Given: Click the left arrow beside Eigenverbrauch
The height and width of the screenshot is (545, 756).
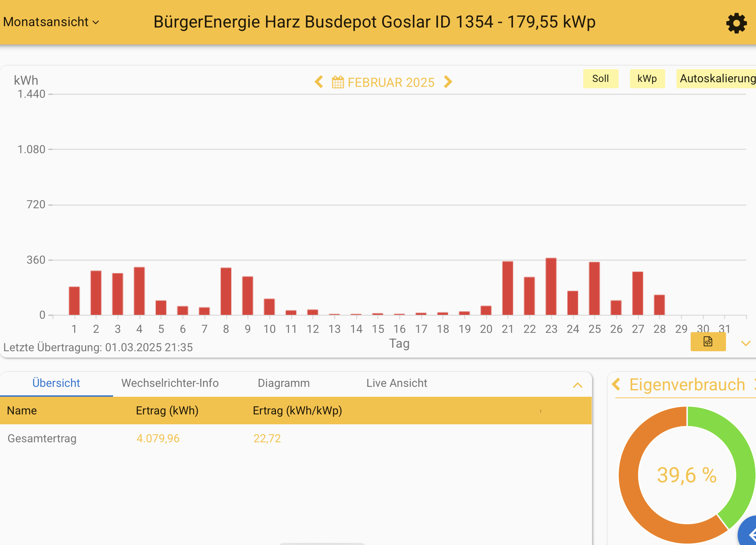Looking at the screenshot, I should [x=616, y=384].
